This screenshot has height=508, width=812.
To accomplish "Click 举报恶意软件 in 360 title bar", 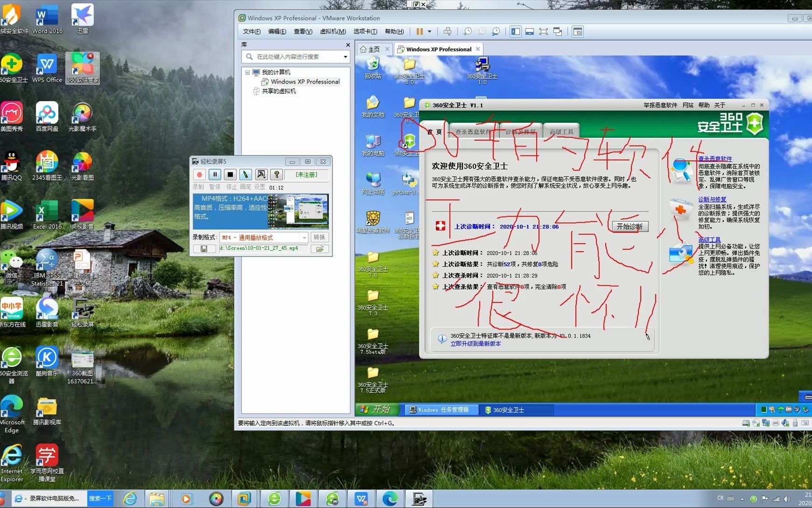I will (660, 106).
